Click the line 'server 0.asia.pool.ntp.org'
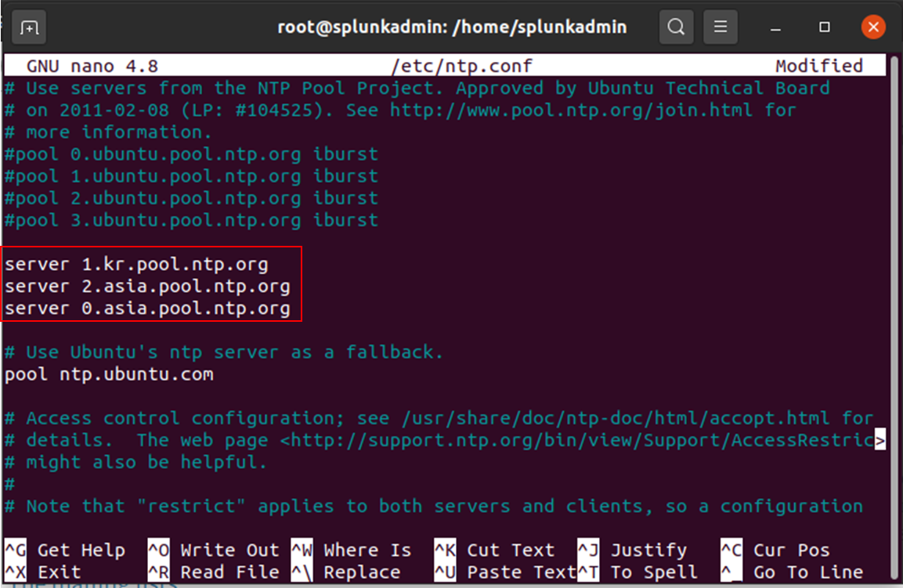903x588 pixels. [x=147, y=308]
